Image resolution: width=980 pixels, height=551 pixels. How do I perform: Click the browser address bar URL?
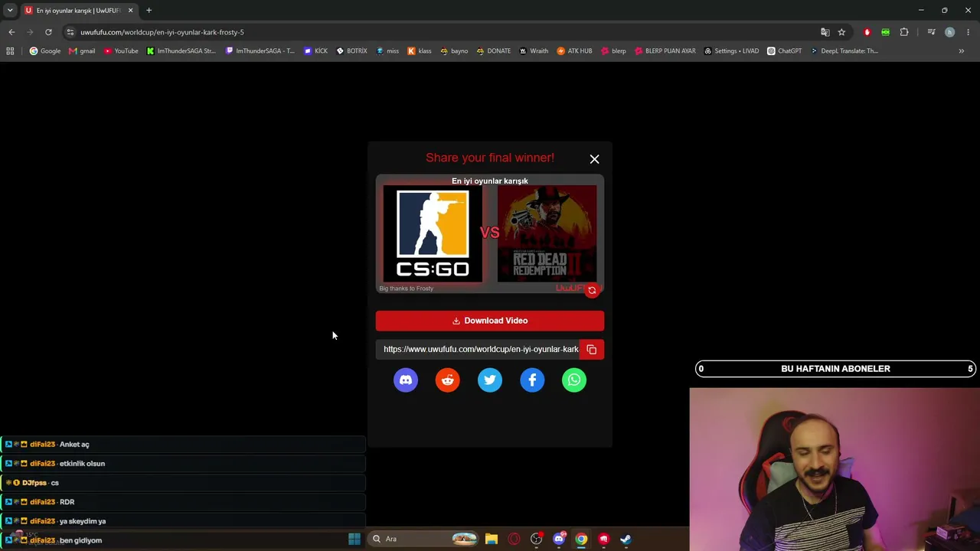click(x=162, y=32)
